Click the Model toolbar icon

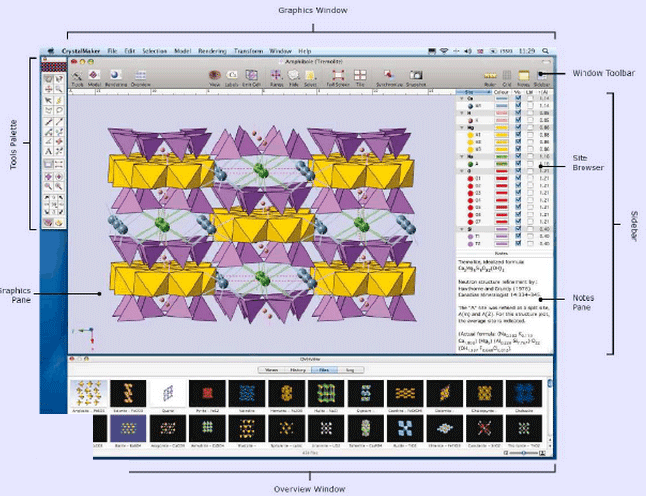pyautogui.click(x=94, y=77)
